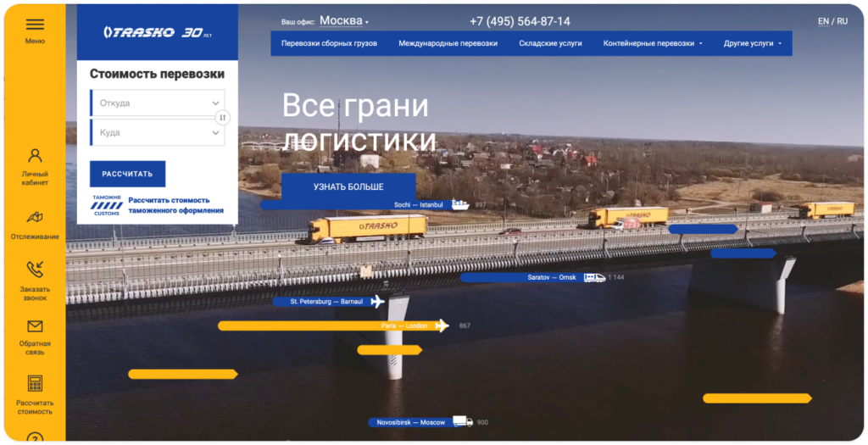Expand Контейнерные перевозки menu
This screenshot has height=445, width=868.
pyautogui.click(x=653, y=43)
